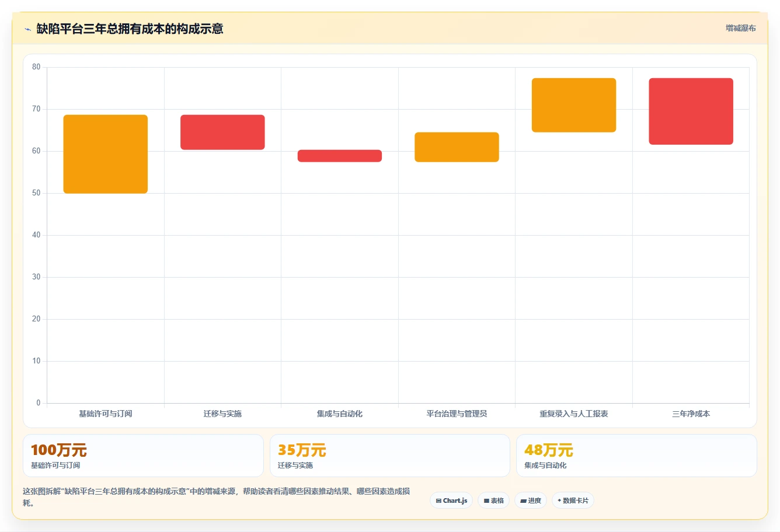780x532 pixels.
Task: Click x-axis label 集成与自动化
Action: [x=340, y=414]
